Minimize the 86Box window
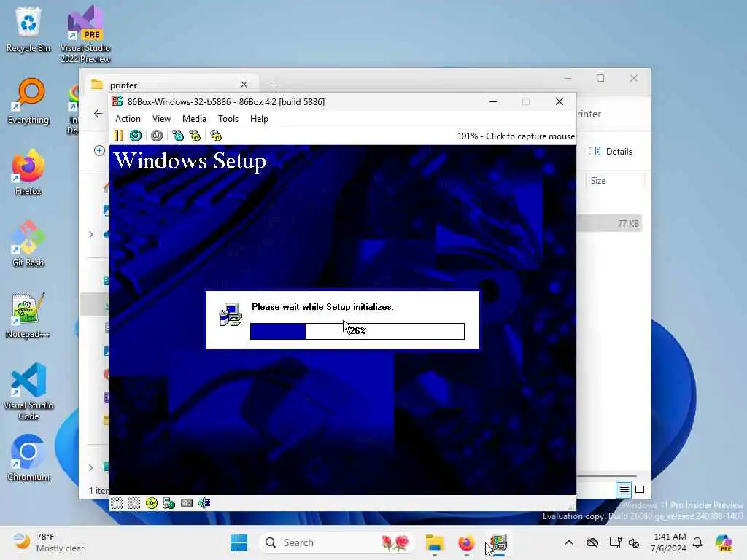Screen dimensions: 747x560 click(x=493, y=101)
